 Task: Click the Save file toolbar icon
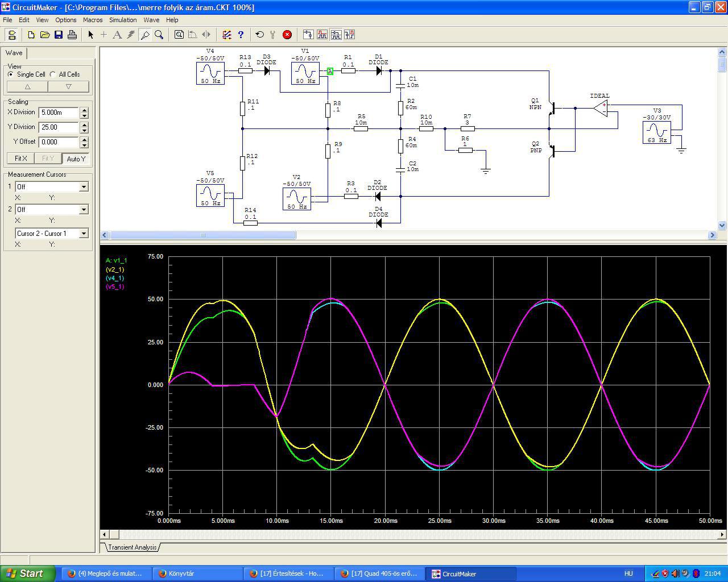(59, 35)
